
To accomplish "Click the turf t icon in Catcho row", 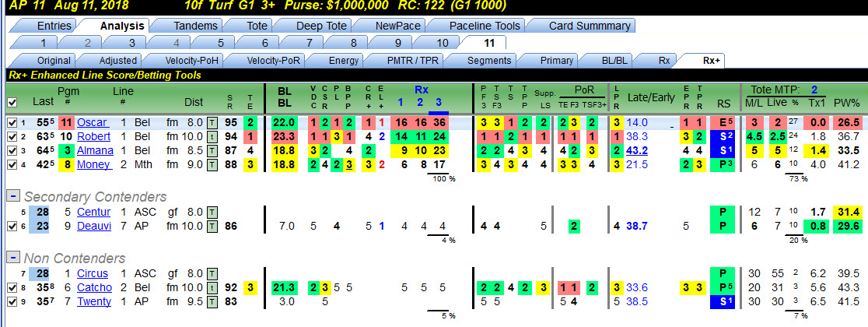I will [x=212, y=287].
